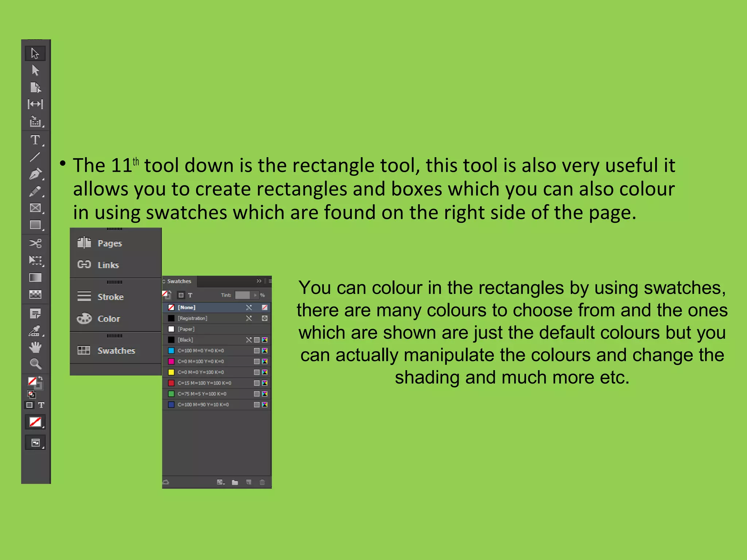Swap fill and stroke in toolbar
747x560 pixels.
coord(40,378)
